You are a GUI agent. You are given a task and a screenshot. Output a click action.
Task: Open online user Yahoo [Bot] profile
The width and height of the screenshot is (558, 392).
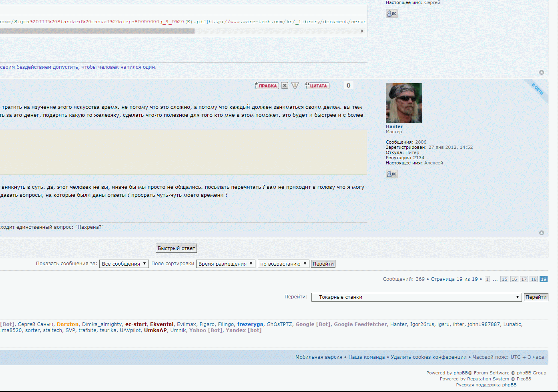click(x=206, y=330)
